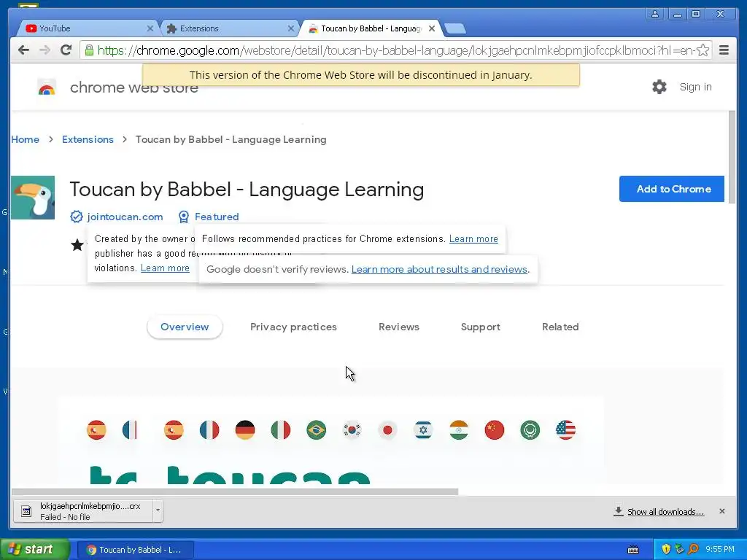This screenshot has height=560, width=747.
Task: Open Learn more about recommended practices
Action: 473,238
